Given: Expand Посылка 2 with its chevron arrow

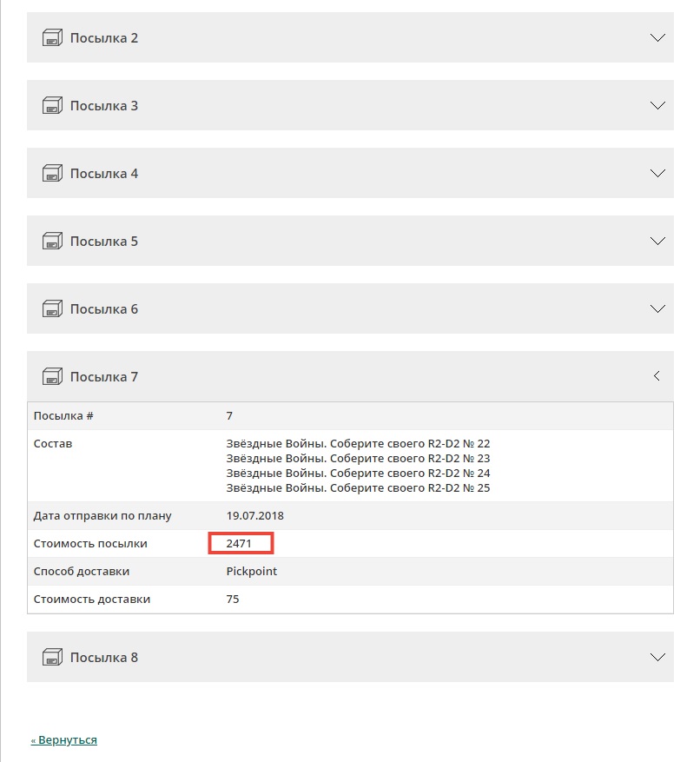Looking at the screenshot, I should tap(657, 37).
